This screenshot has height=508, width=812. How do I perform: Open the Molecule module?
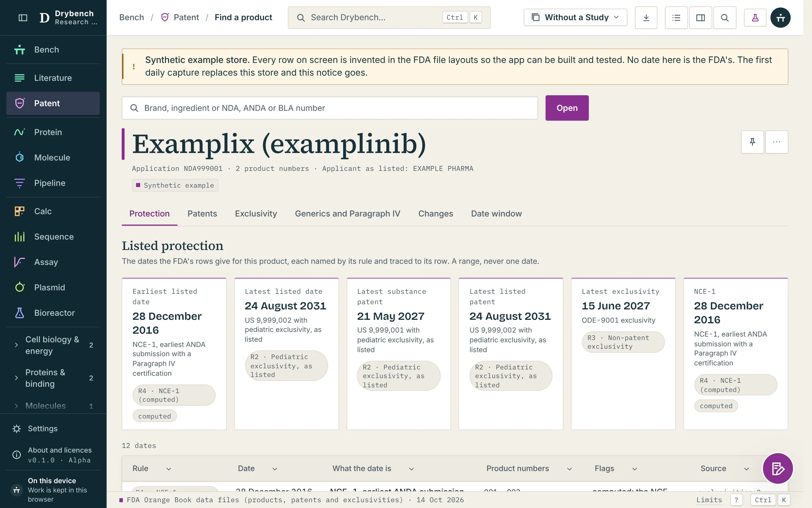(x=53, y=158)
